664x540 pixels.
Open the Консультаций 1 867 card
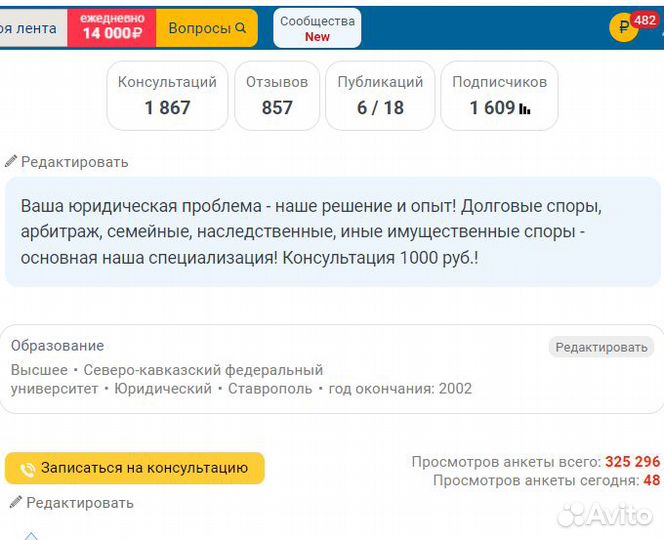pyautogui.click(x=167, y=96)
